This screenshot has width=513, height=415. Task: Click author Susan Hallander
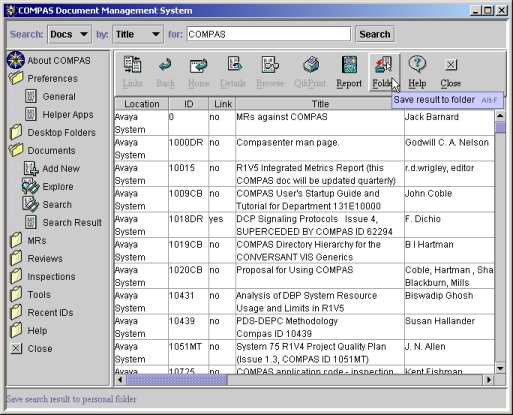pos(440,321)
